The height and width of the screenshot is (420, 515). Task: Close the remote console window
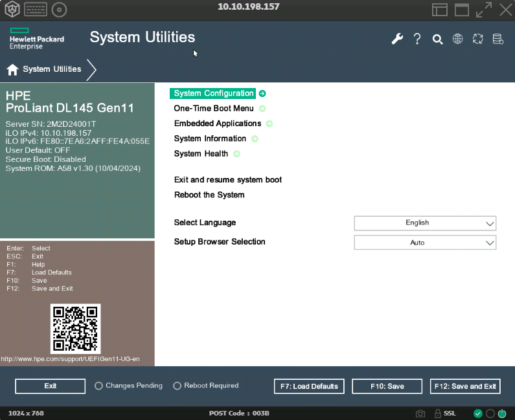(506, 10)
